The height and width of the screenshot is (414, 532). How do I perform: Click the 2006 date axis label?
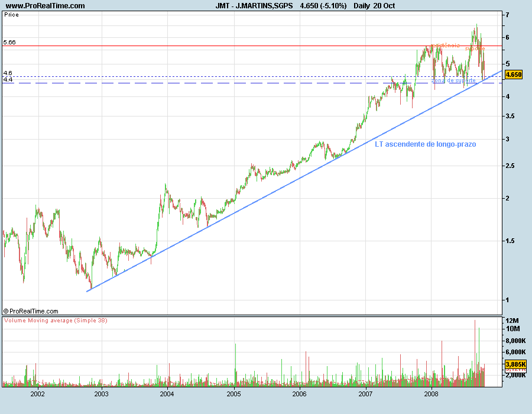(300, 394)
